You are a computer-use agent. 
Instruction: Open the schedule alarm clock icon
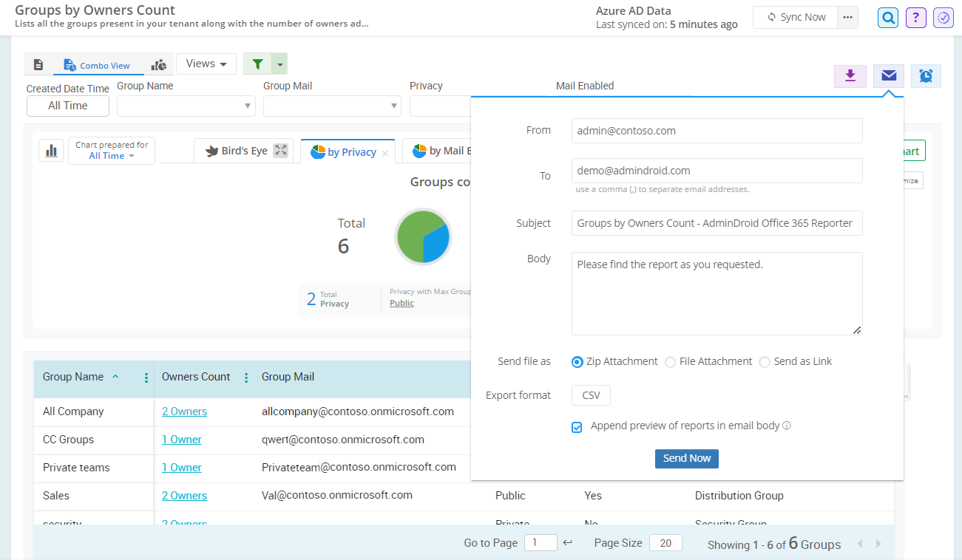coord(926,76)
